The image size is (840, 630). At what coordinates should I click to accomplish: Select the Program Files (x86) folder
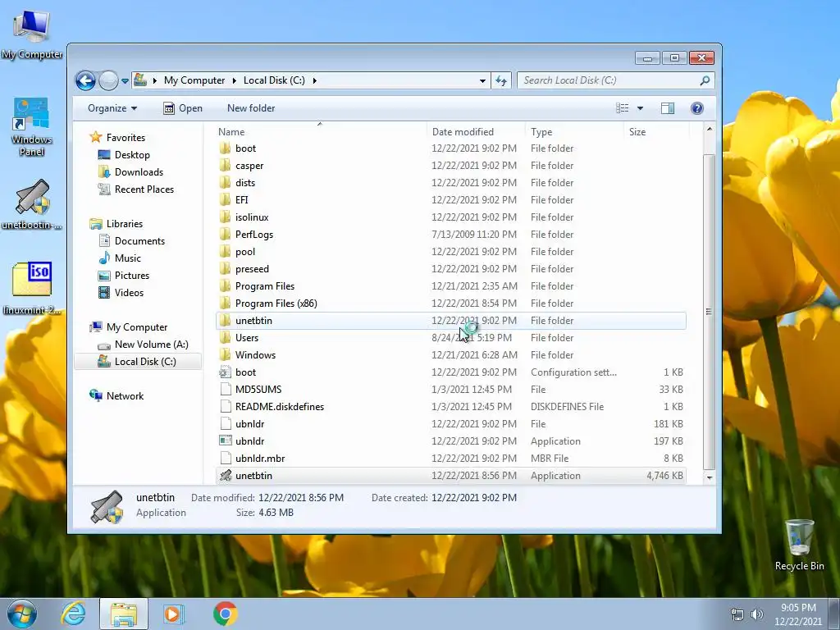coord(276,304)
